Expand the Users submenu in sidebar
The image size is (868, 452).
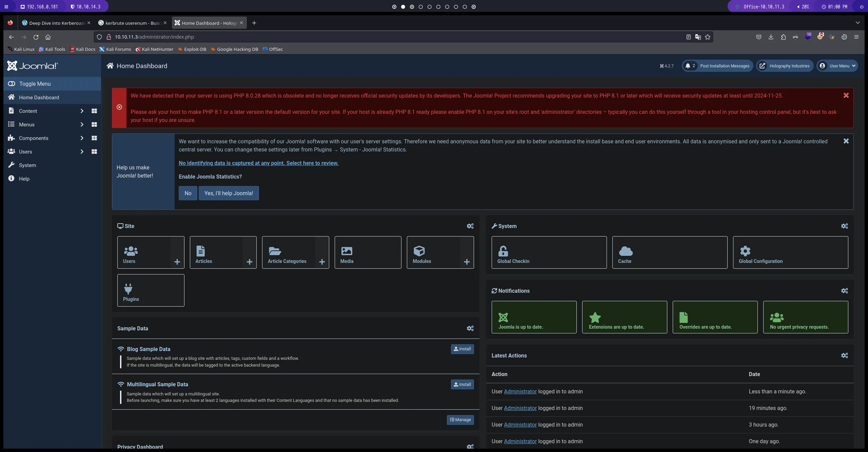coord(82,151)
